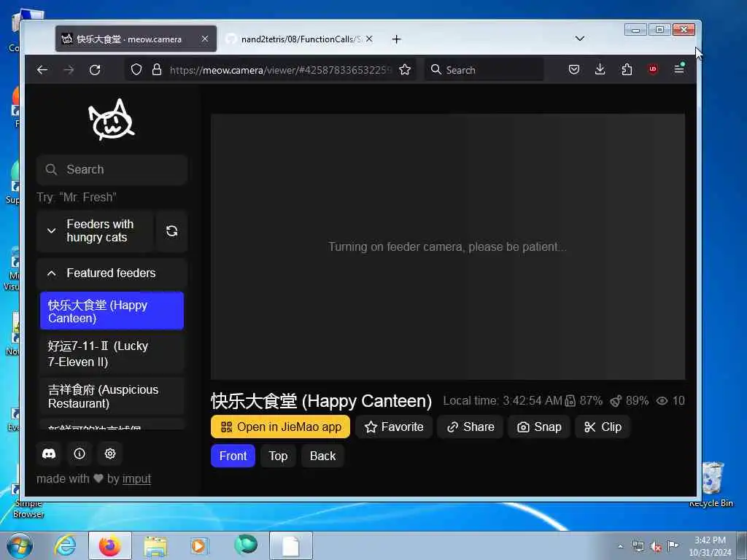Viewport: 747px width, 560px height.
Task: Open the Windows Start menu
Action: tap(20, 545)
